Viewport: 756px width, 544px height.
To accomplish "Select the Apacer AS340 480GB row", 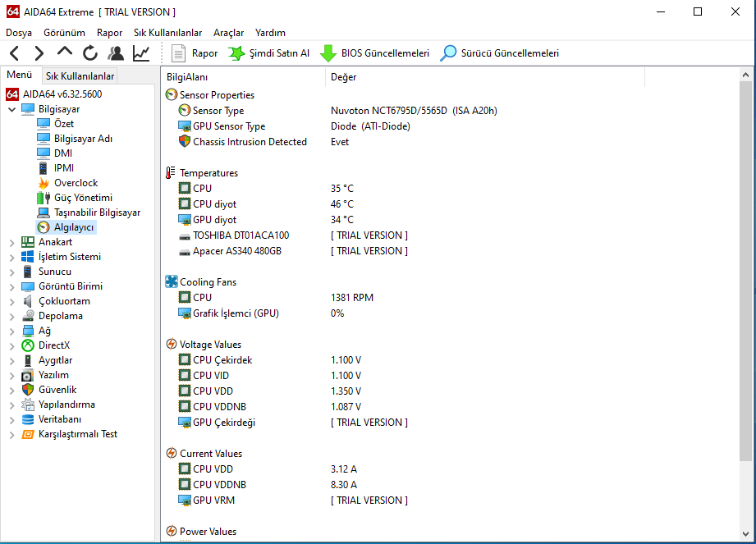I will pos(293,251).
